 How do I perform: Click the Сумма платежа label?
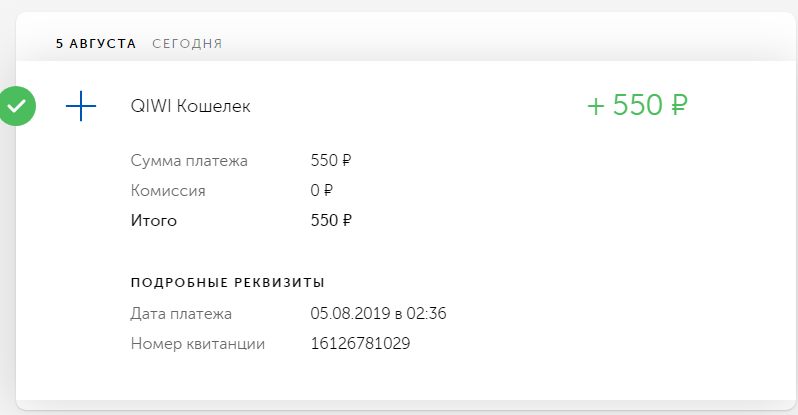click(189, 160)
